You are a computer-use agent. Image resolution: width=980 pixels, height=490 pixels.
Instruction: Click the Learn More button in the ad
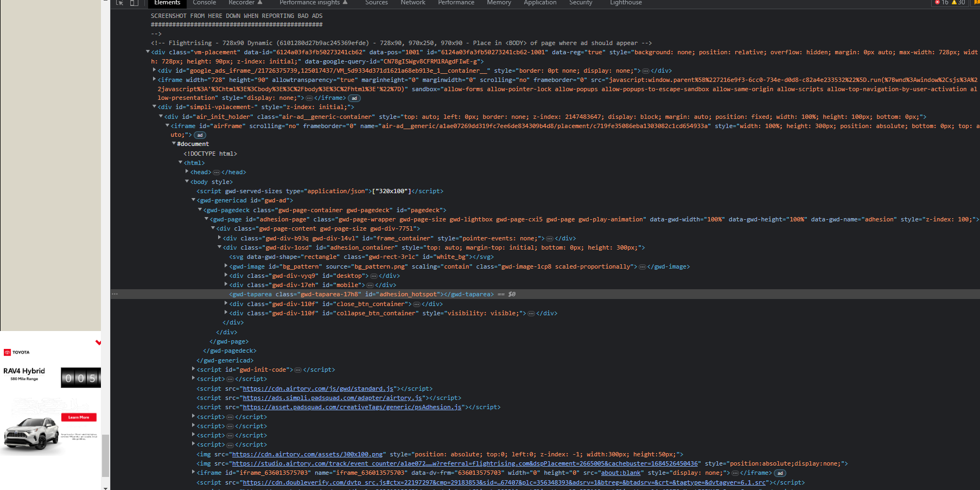pos(79,417)
